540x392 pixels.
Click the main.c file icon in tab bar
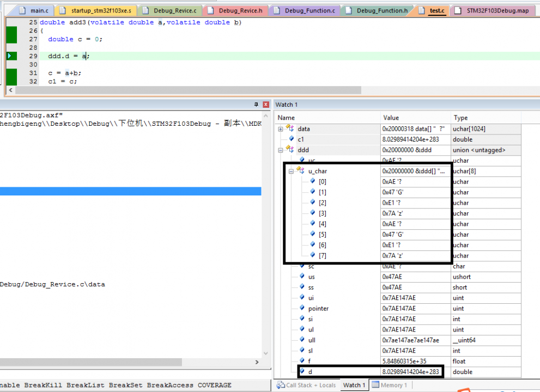[x=22, y=10]
